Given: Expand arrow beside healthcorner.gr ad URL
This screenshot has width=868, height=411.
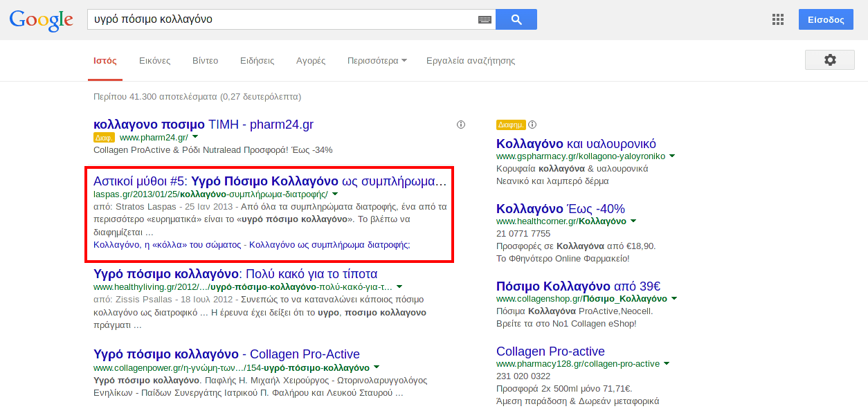Looking at the screenshot, I should [x=633, y=221].
